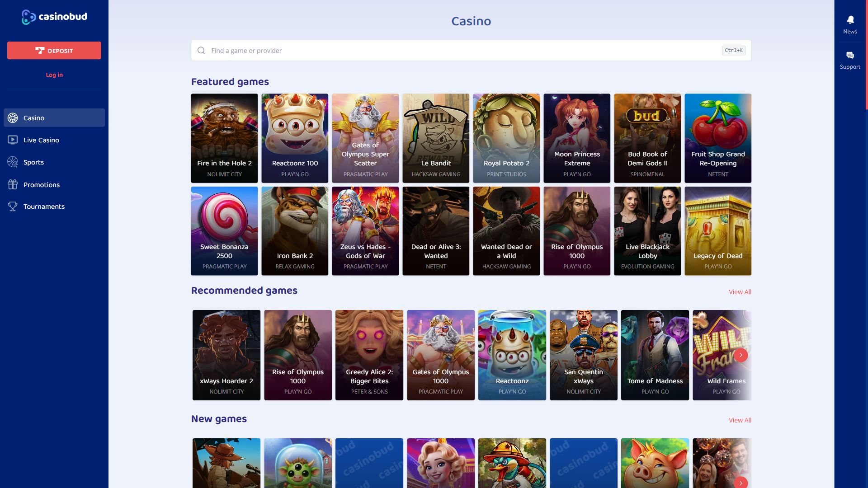View All new games

[740, 420]
